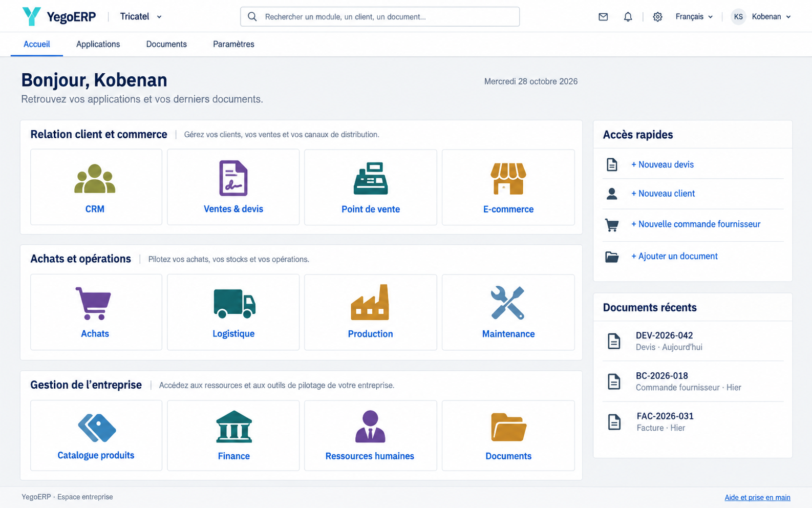Switch to the Applications tab
The height and width of the screenshot is (508, 812).
[x=98, y=44]
